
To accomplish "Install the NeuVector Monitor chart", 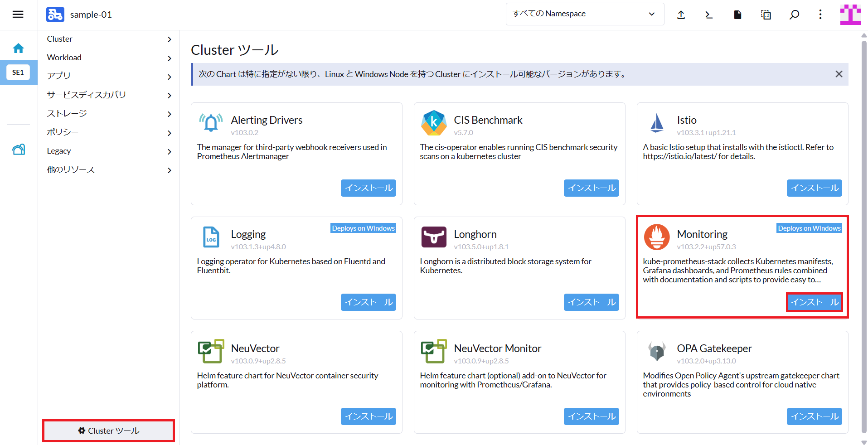I will (591, 416).
